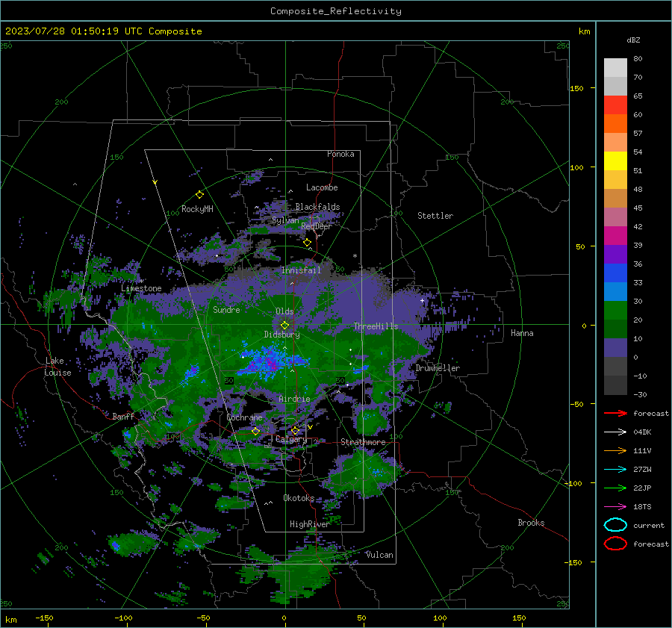Click the red forecast arrow legend icon
The image size is (672, 628).
(x=615, y=413)
